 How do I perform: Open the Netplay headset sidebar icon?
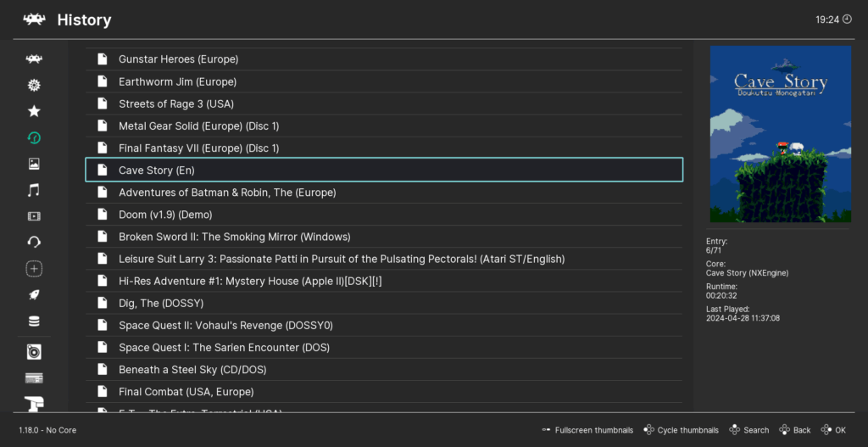point(34,242)
